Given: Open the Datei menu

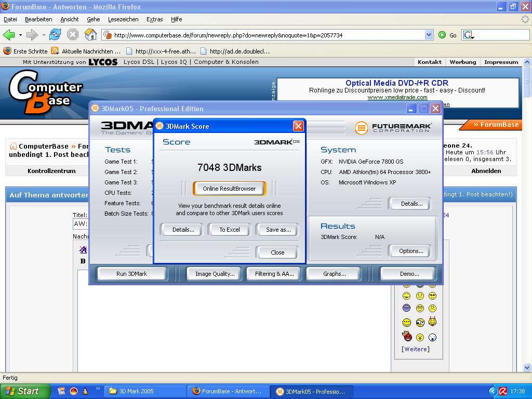Looking at the screenshot, I should coord(10,19).
